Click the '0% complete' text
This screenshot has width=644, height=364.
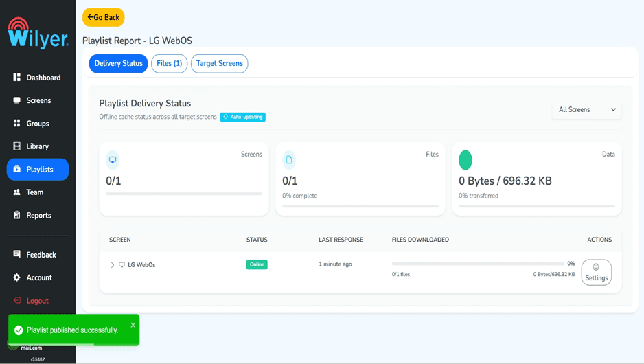[300, 196]
